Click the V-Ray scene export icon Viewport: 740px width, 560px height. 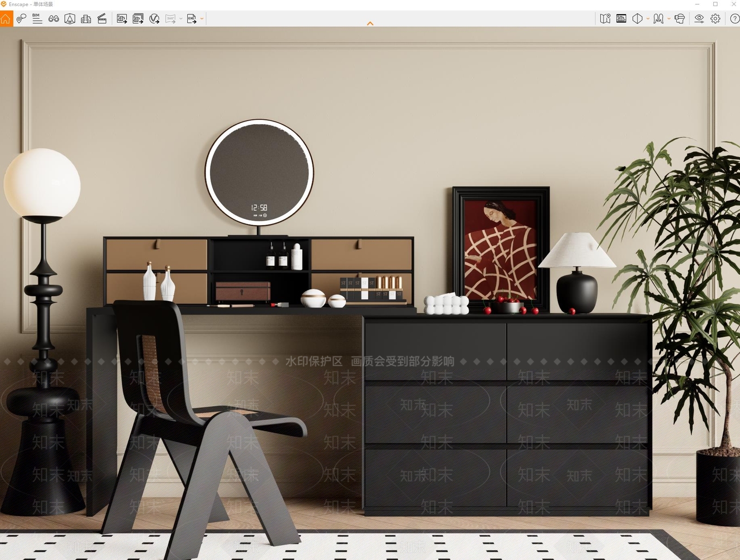(154, 18)
